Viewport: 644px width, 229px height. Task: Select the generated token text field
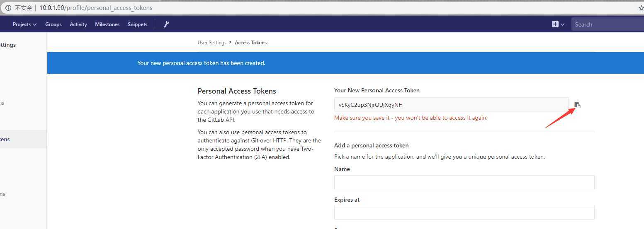(x=451, y=105)
